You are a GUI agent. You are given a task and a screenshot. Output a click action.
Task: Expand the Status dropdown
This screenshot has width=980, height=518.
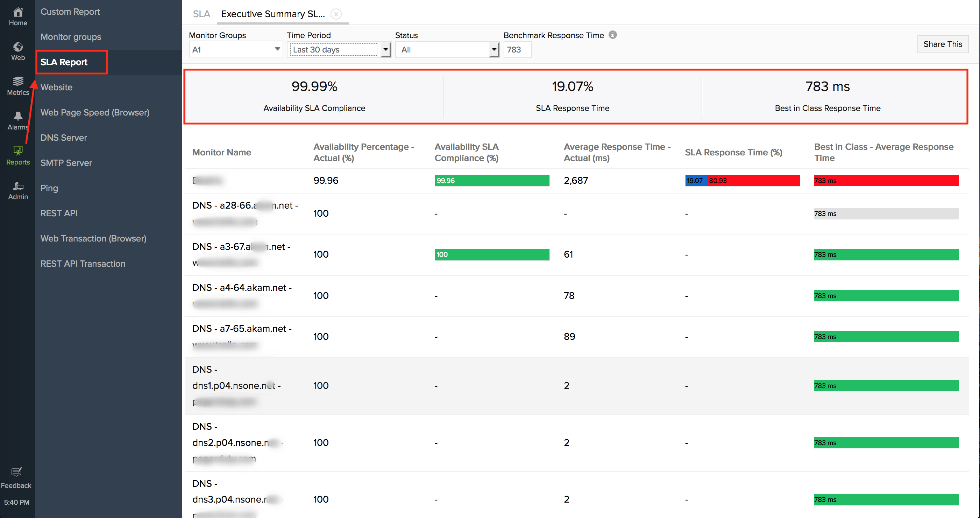tap(493, 49)
